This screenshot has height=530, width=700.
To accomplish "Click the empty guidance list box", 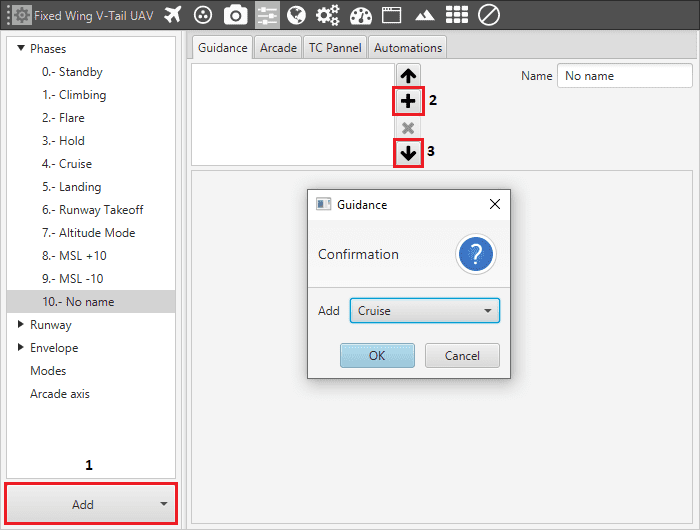I will (293, 114).
